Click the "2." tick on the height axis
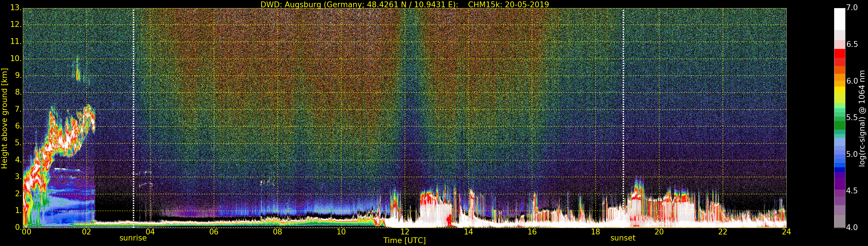This screenshot has width=868, height=246. click(x=19, y=193)
